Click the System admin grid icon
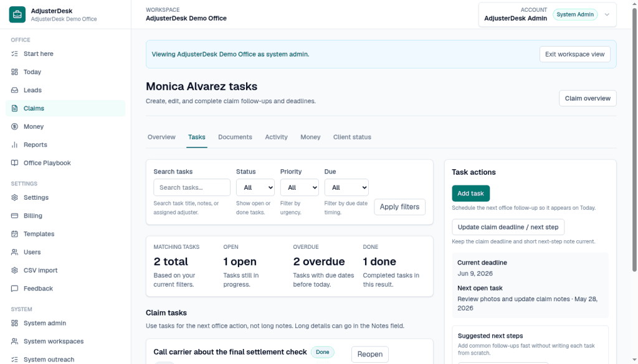The width and height of the screenshot is (638, 364). coord(15,323)
